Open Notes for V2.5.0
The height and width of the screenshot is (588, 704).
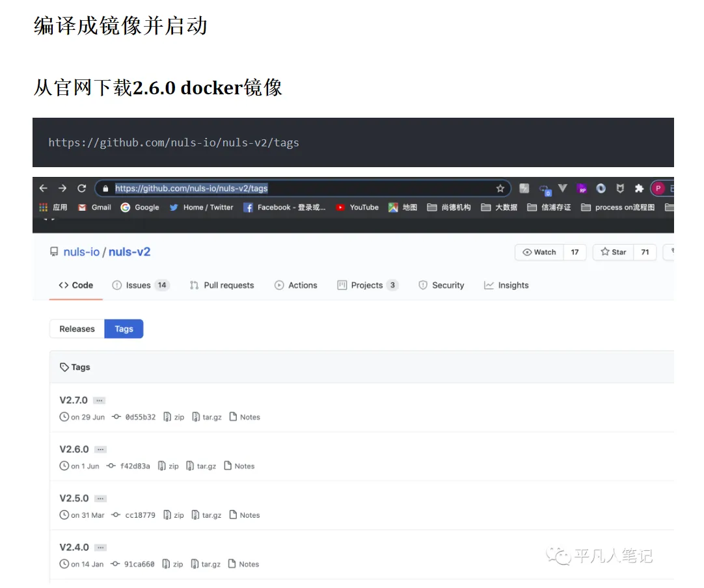(x=245, y=515)
